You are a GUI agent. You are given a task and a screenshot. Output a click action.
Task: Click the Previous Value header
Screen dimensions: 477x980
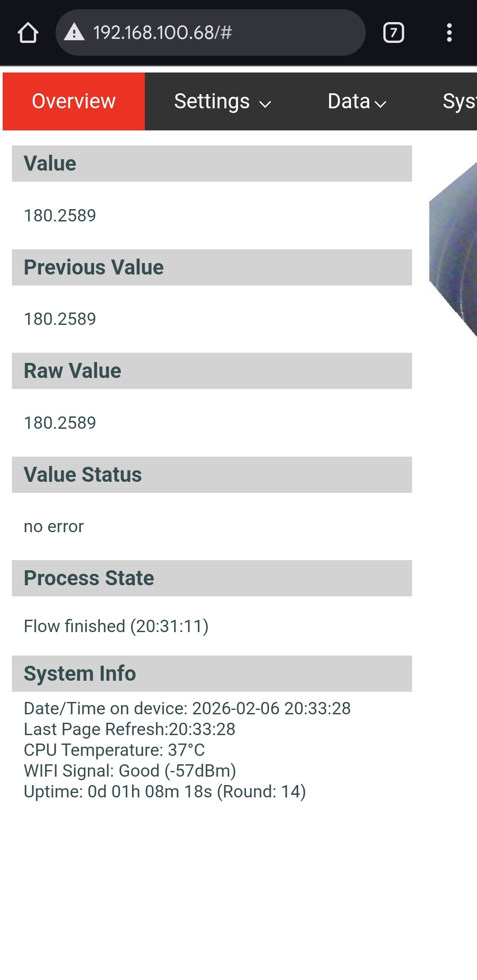[x=212, y=267]
